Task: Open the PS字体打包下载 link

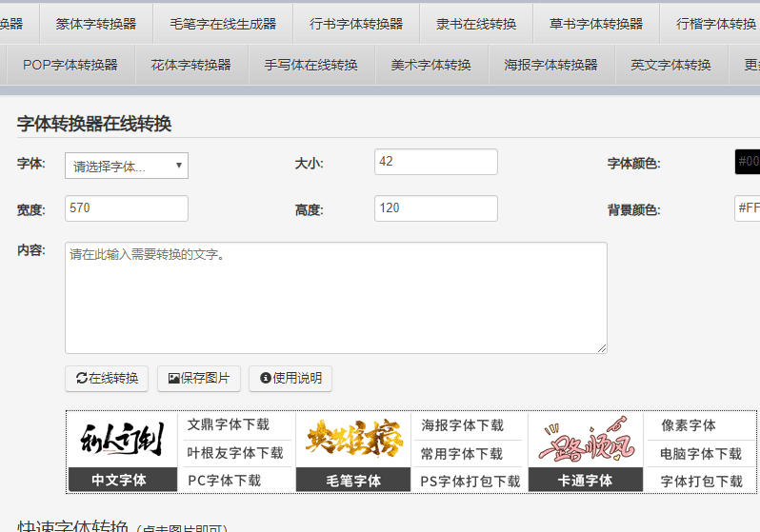Action: pyautogui.click(x=470, y=482)
